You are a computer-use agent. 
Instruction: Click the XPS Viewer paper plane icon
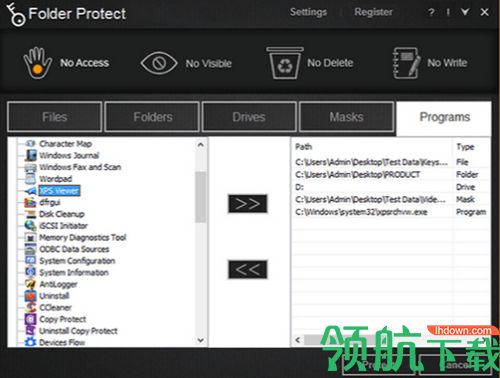coord(31,191)
